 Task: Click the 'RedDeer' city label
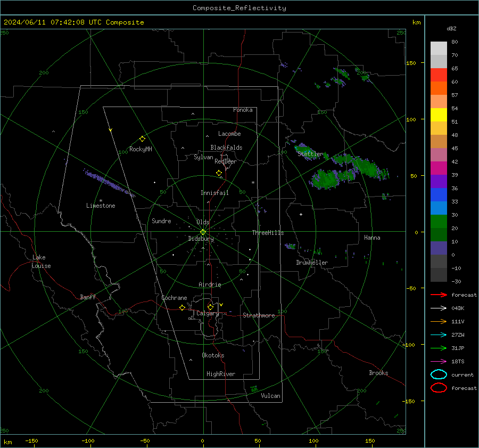(226, 161)
